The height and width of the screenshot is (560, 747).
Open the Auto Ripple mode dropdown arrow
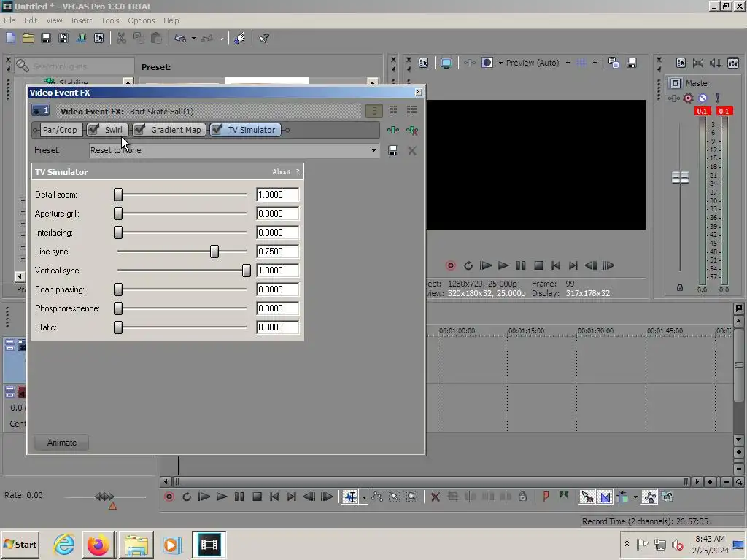[x=635, y=497]
